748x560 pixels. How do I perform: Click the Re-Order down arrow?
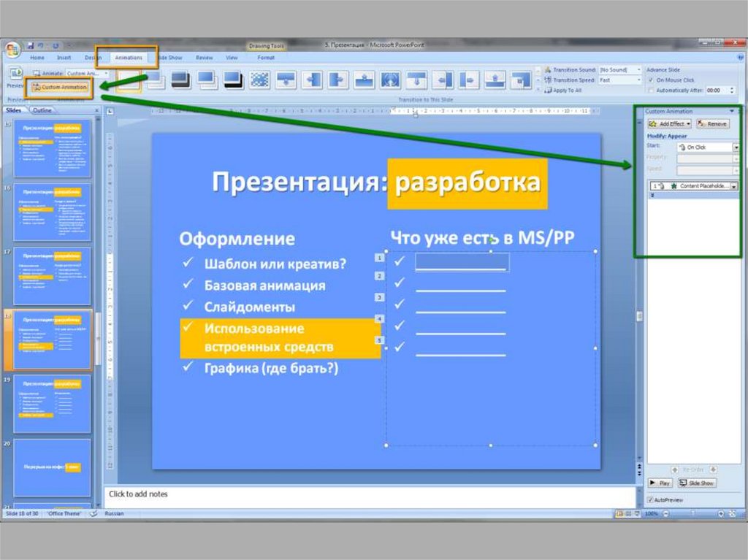(x=713, y=470)
